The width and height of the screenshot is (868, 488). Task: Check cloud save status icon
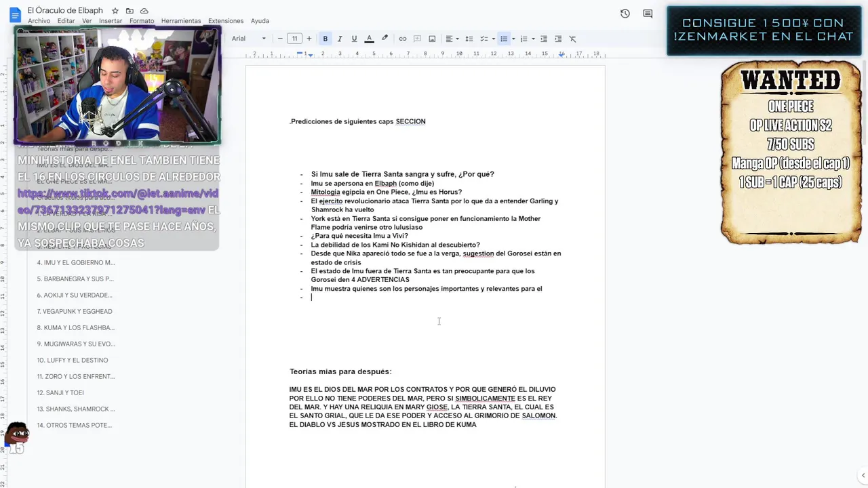tap(144, 12)
